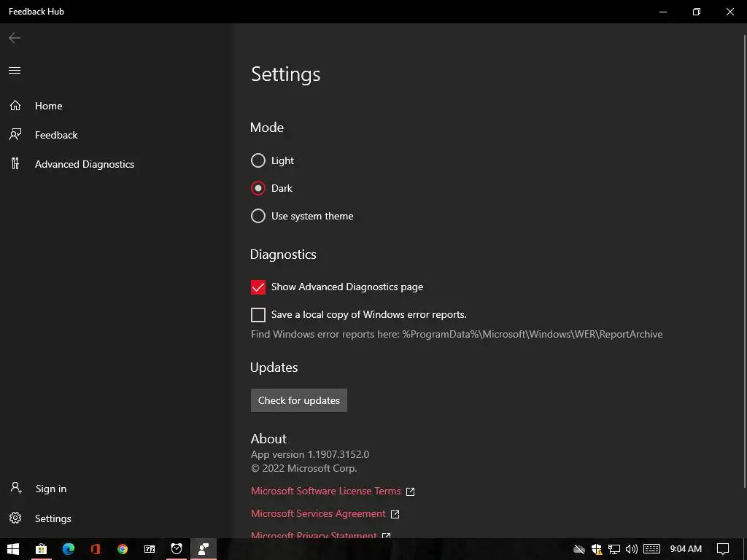
Task: Open 7-Zip from the taskbar
Action: tap(150, 549)
